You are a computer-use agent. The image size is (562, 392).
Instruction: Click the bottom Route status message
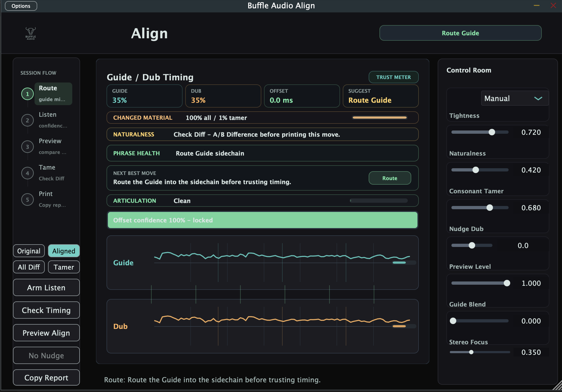click(212, 380)
